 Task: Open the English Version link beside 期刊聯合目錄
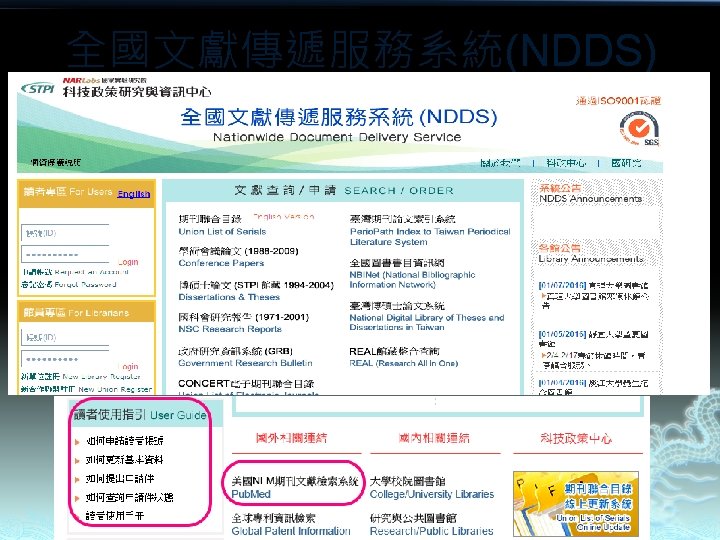coord(283,216)
